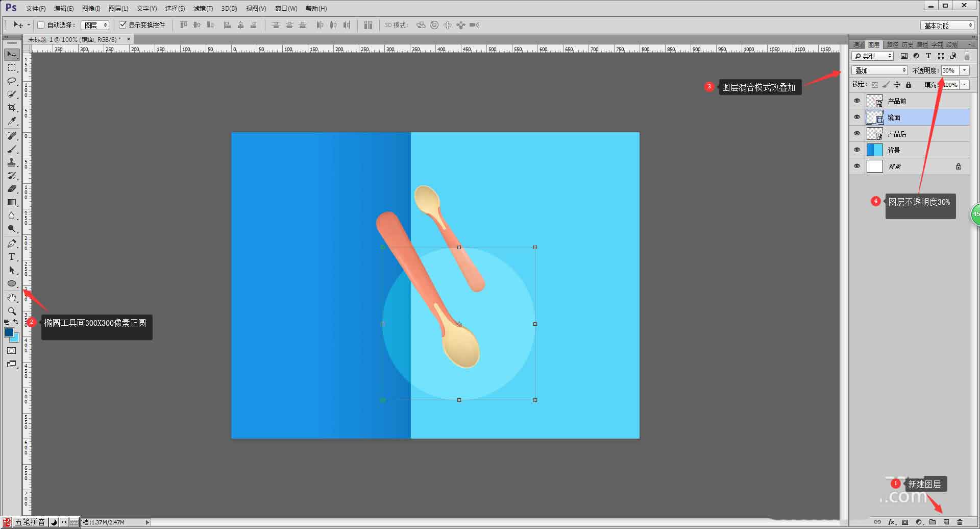The width and height of the screenshot is (980, 529).
Task: Select the Ellipse shape tool
Action: pos(12,283)
